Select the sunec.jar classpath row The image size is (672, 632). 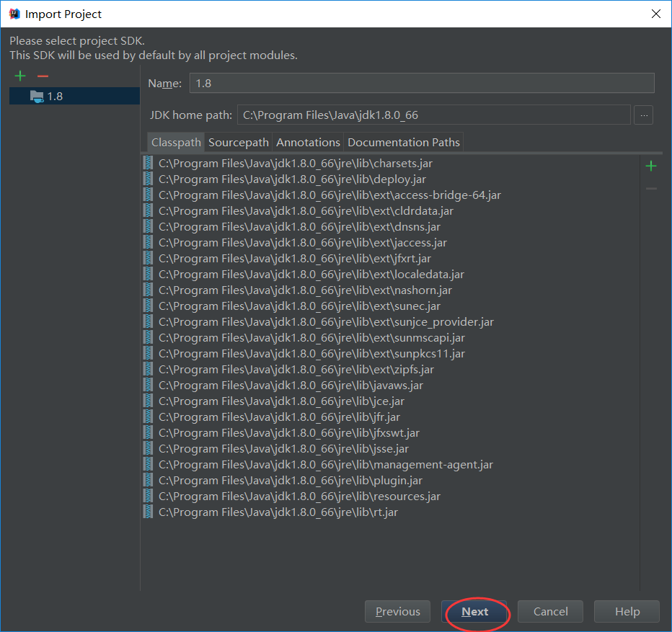(391, 306)
